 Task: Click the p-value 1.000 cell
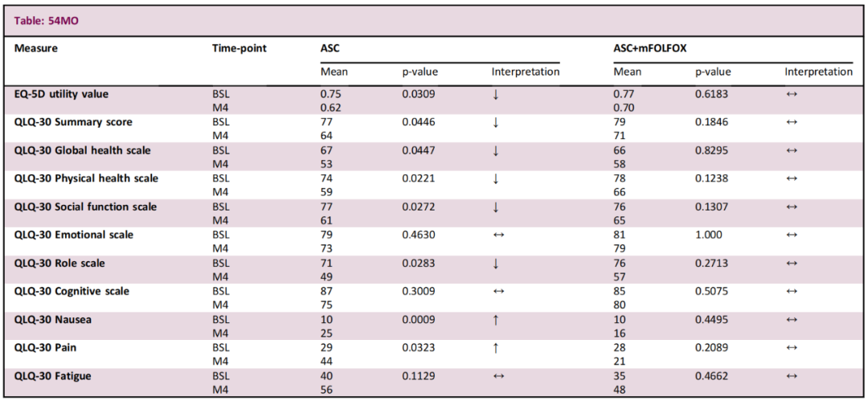click(x=710, y=235)
